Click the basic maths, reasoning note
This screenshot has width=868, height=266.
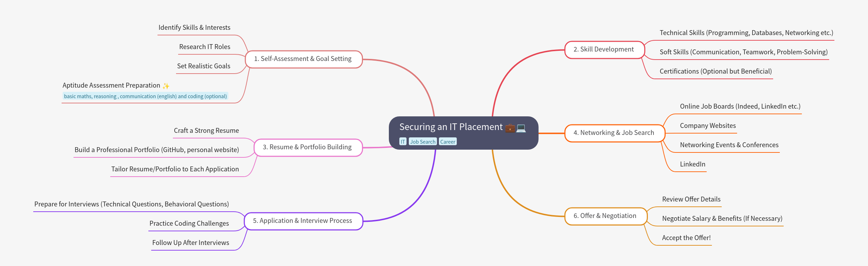145,96
